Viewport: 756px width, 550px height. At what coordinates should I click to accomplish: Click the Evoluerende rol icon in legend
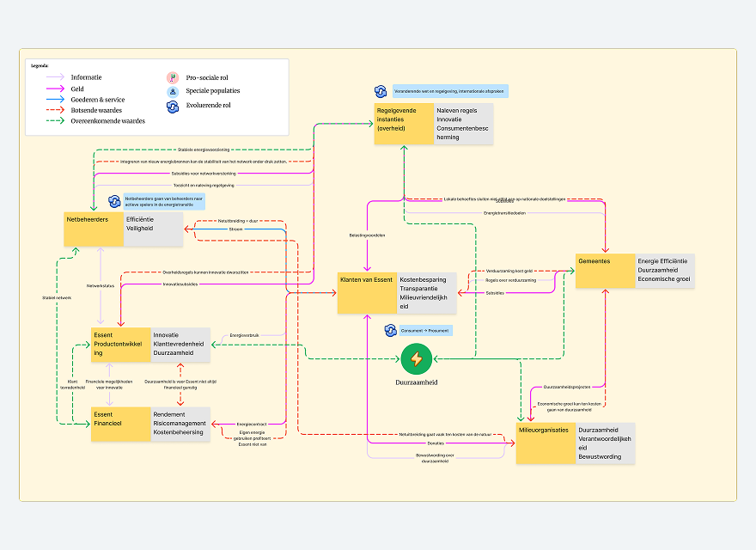click(173, 107)
